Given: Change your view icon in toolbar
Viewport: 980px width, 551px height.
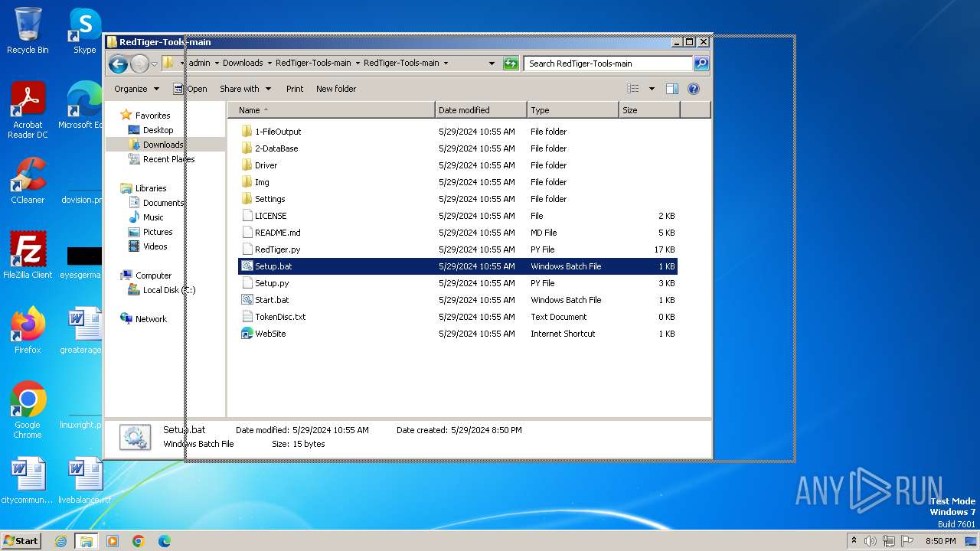Looking at the screenshot, I should coord(633,89).
